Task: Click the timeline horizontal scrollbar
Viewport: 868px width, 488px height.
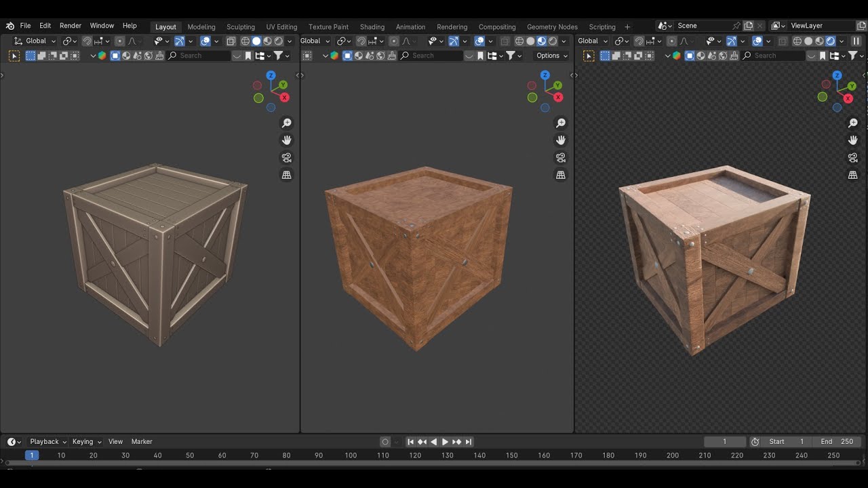Action: (x=434, y=464)
